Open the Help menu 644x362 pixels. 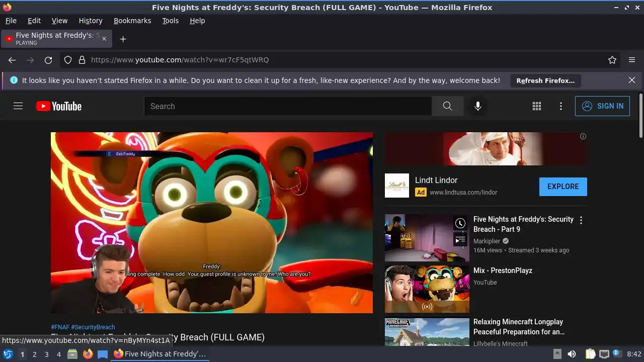(x=197, y=21)
